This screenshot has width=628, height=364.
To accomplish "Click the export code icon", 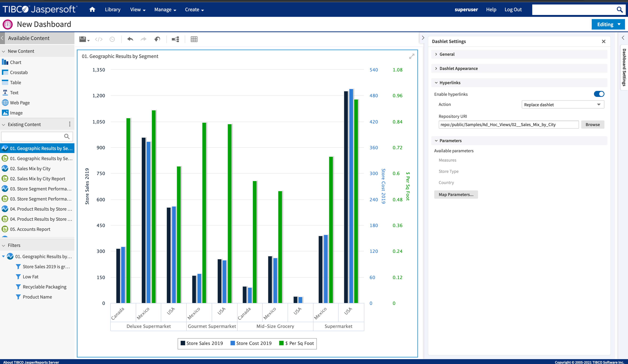I will pyautogui.click(x=99, y=39).
